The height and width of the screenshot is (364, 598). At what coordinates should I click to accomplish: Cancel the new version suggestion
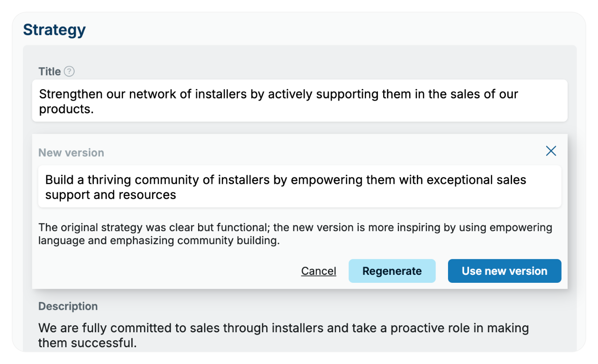click(x=319, y=271)
